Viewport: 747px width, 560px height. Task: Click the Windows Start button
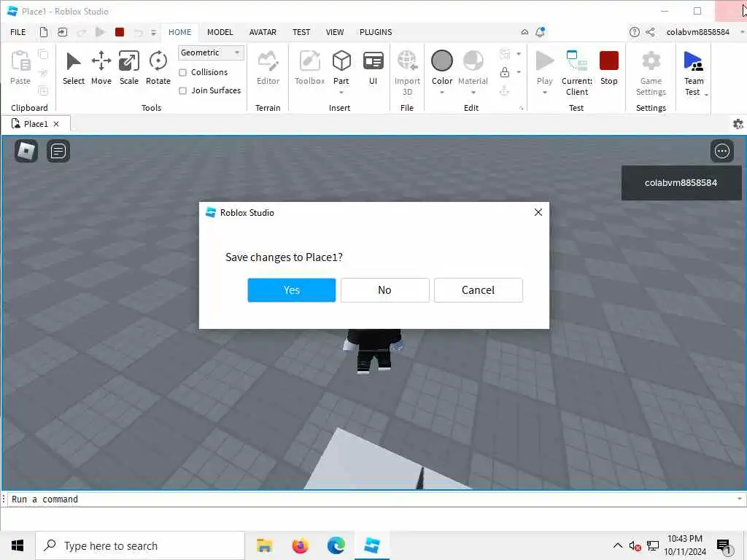(18, 545)
